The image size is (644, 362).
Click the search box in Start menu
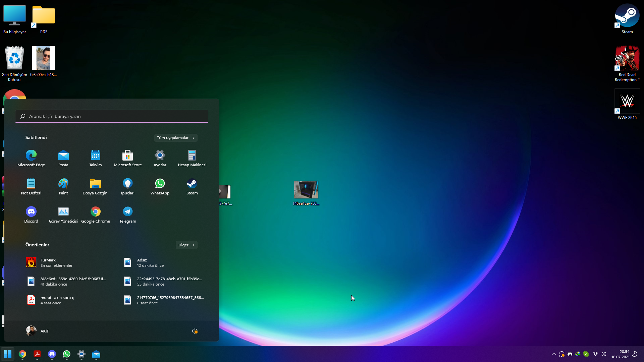[112, 116]
